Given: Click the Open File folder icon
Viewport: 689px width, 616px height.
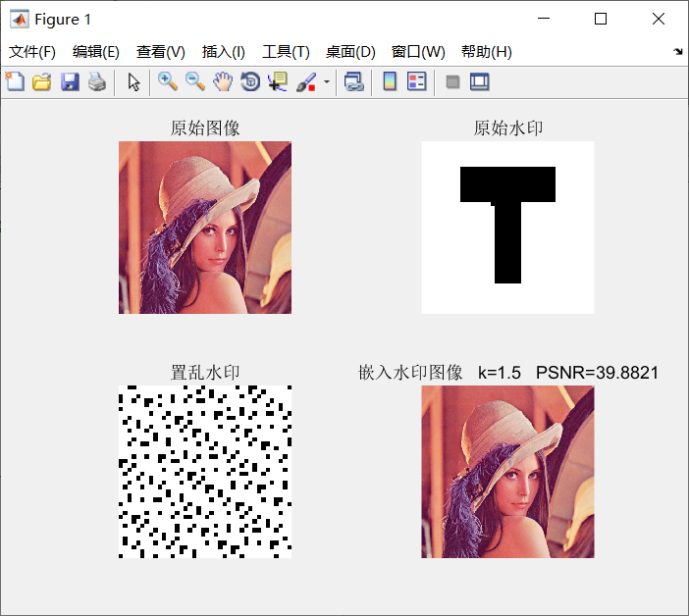Looking at the screenshot, I should pos(42,81).
